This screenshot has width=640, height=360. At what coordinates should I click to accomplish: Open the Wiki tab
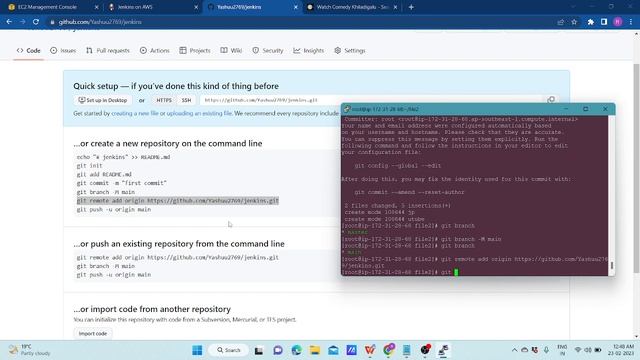coord(231,51)
